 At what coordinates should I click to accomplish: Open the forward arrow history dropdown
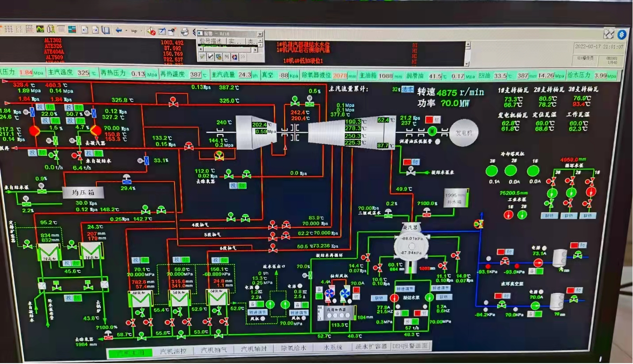[x=141, y=31]
